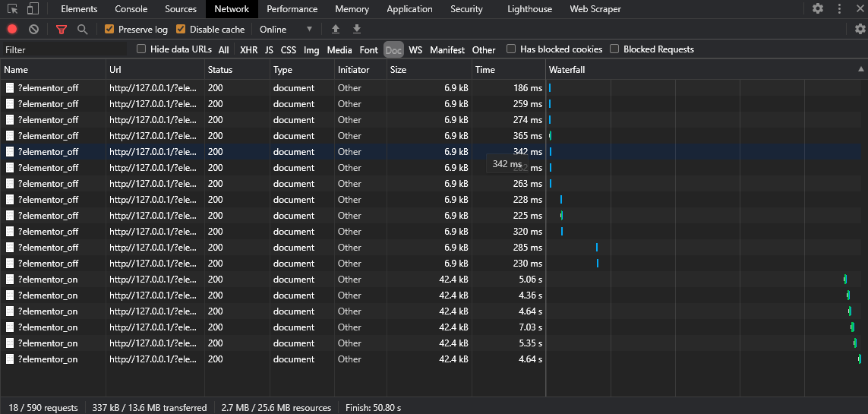Toggle the Doc filter button
868x414 pixels.
(x=393, y=50)
